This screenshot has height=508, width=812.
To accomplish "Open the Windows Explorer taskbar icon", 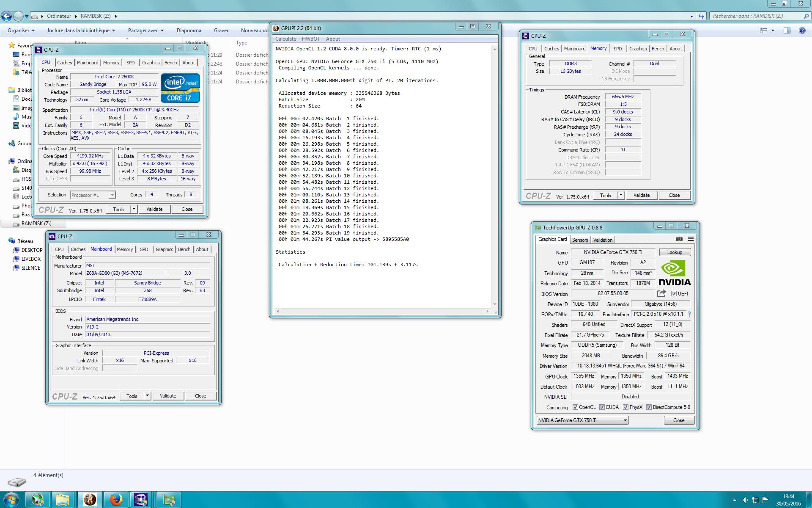I will coord(63,500).
